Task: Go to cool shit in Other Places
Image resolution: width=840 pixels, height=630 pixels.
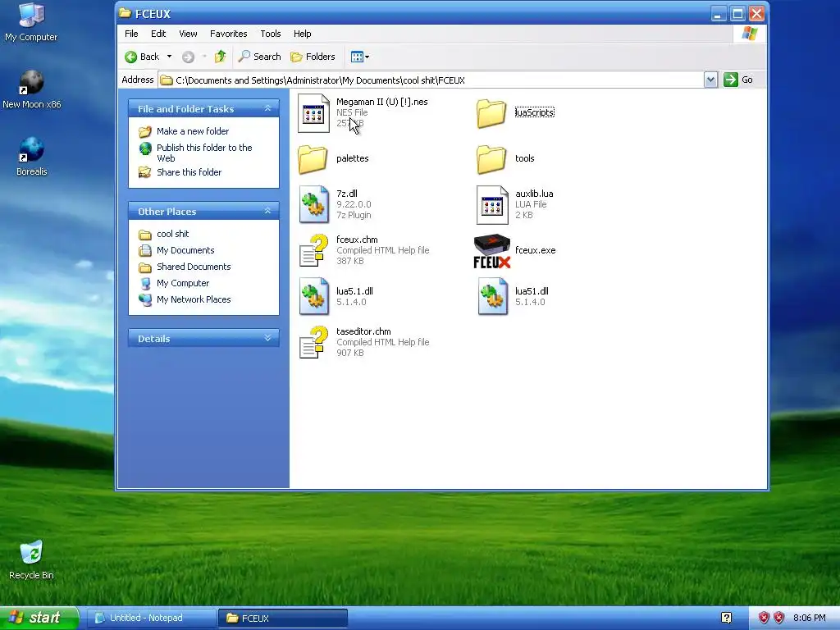Action: click(x=172, y=234)
